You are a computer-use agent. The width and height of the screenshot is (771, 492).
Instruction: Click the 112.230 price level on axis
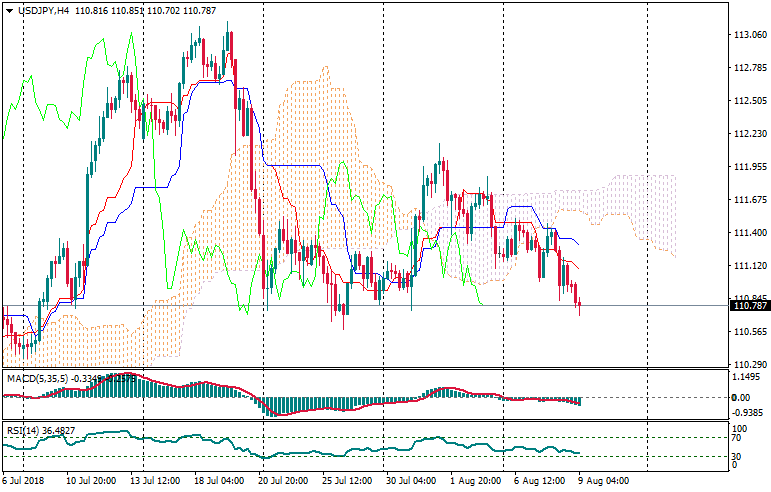click(x=750, y=134)
